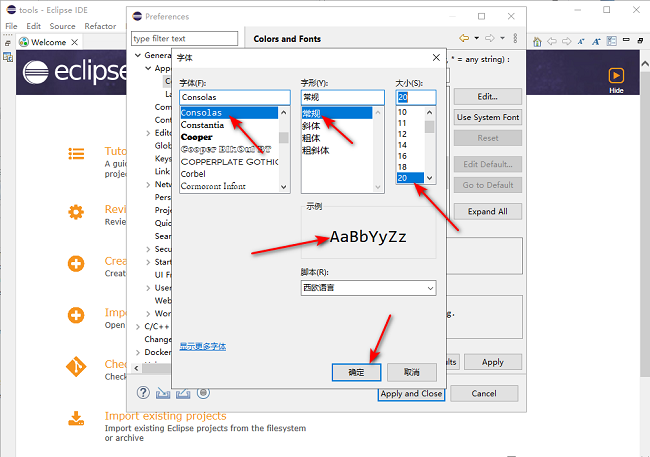Open the File menu

click(x=11, y=26)
